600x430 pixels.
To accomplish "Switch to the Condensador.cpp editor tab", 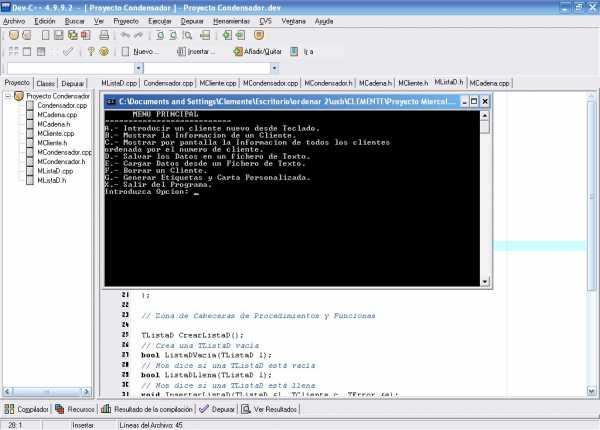I will (x=168, y=83).
